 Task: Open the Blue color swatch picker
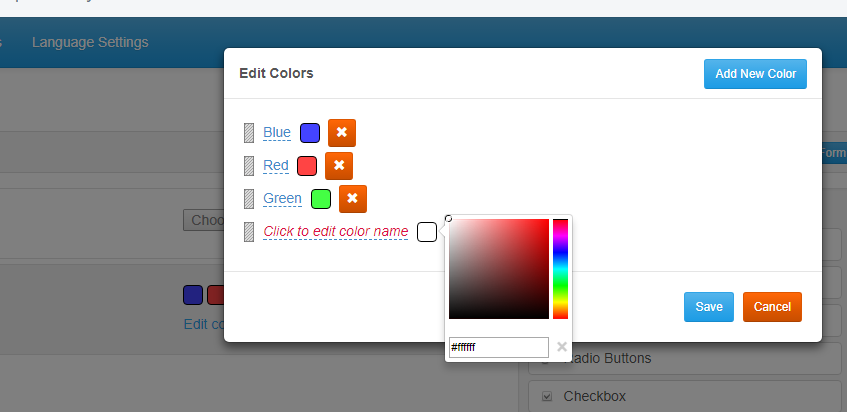(310, 133)
